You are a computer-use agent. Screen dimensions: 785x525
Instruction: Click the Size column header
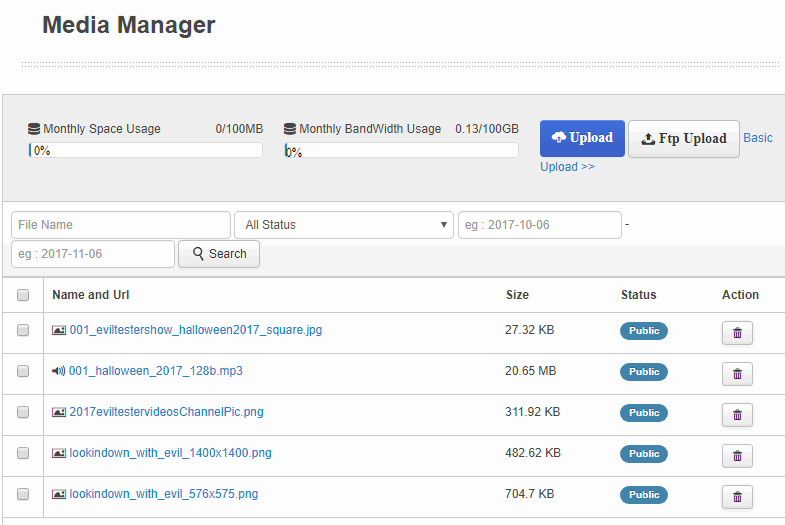[x=517, y=295]
